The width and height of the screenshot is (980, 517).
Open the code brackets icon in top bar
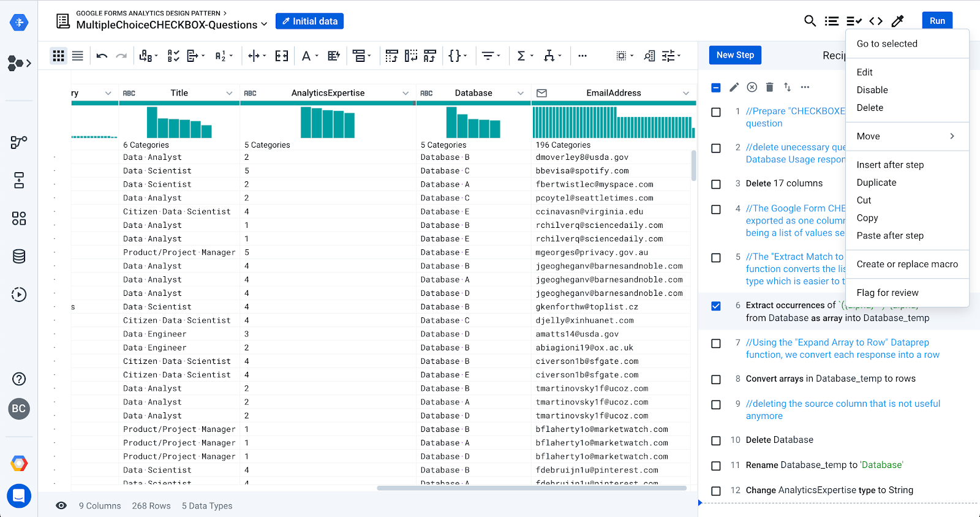coord(876,21)
